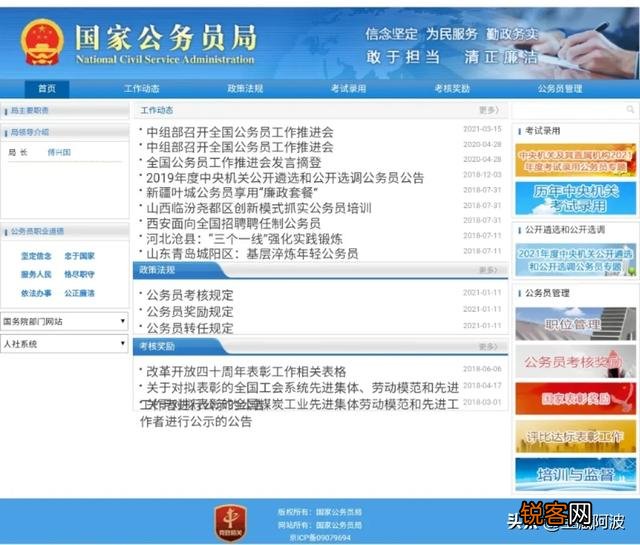
Task: Open 西安面向全国招聘聘任制公务员 article
Action: click(233, 223)
